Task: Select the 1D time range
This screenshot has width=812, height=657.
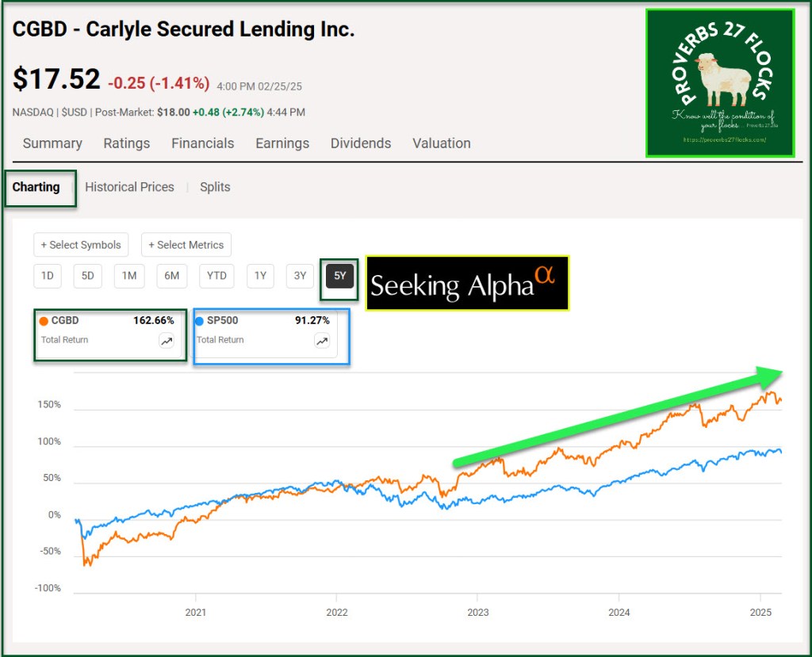Action: pyautogui.click(x=48, y=276)
